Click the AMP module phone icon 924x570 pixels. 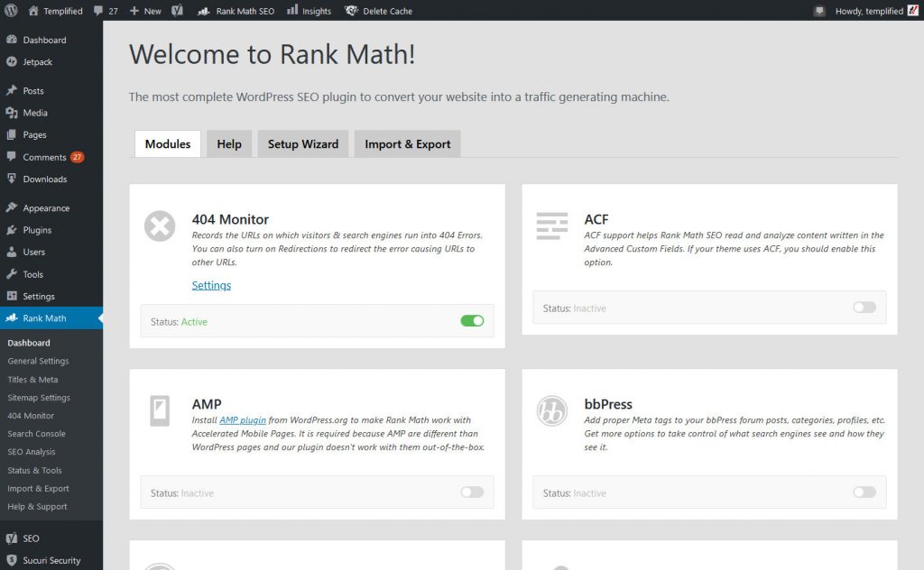click(160, 411)
